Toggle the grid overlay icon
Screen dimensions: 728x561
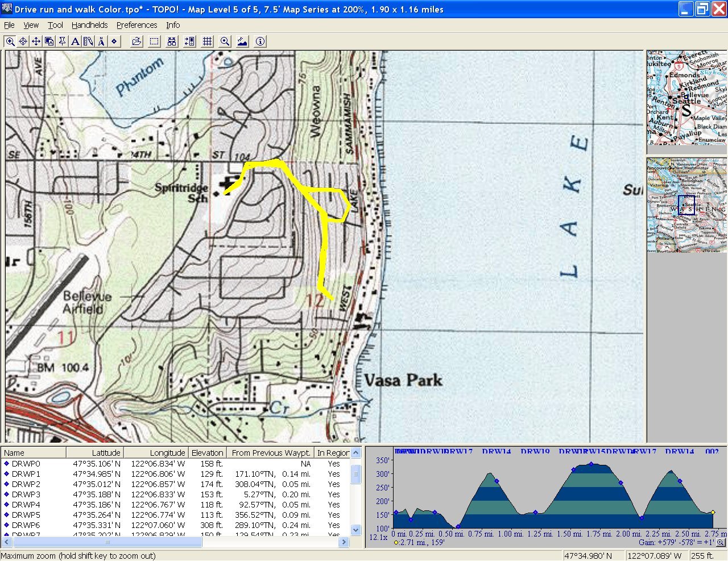click(x=208, y=42)
